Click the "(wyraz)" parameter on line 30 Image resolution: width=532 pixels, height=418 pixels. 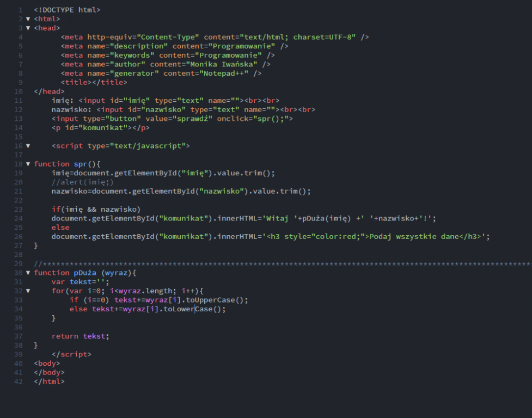(117, 273)
